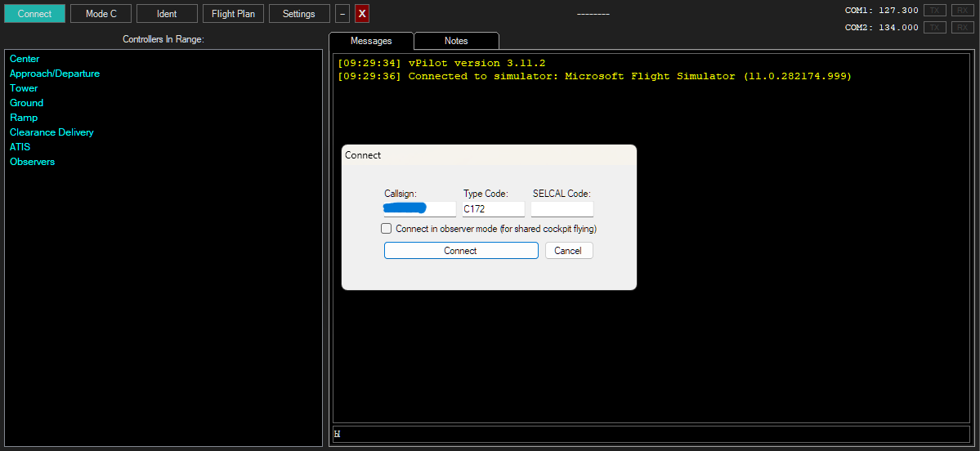Select the Messages tab
Image resolution: width=980 pixels, height=451 pixels.
371,41
